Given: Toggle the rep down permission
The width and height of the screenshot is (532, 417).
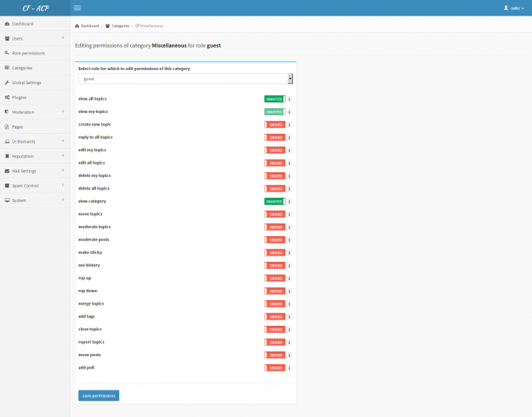Looking at the screenshot, I should pos(275,291).
